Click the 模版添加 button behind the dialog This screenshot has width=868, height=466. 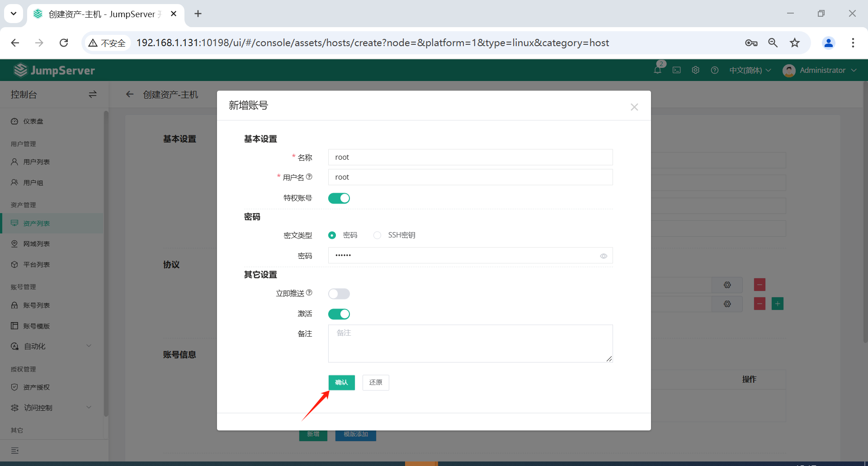click(x=356, y=435)
